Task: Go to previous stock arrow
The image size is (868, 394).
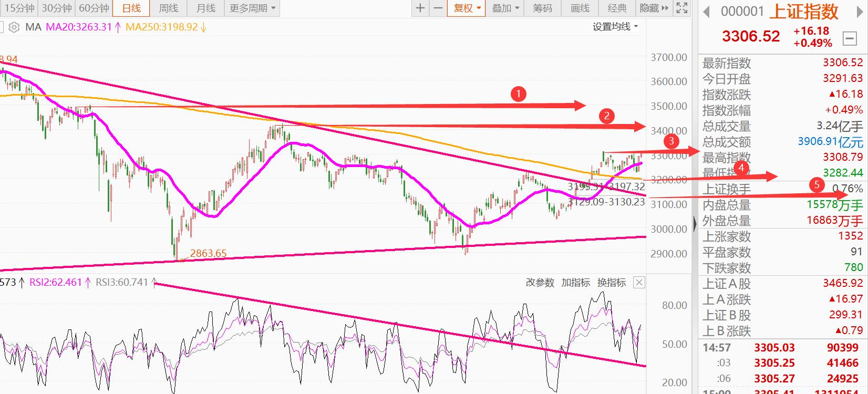Action: [x=706, y=12]
